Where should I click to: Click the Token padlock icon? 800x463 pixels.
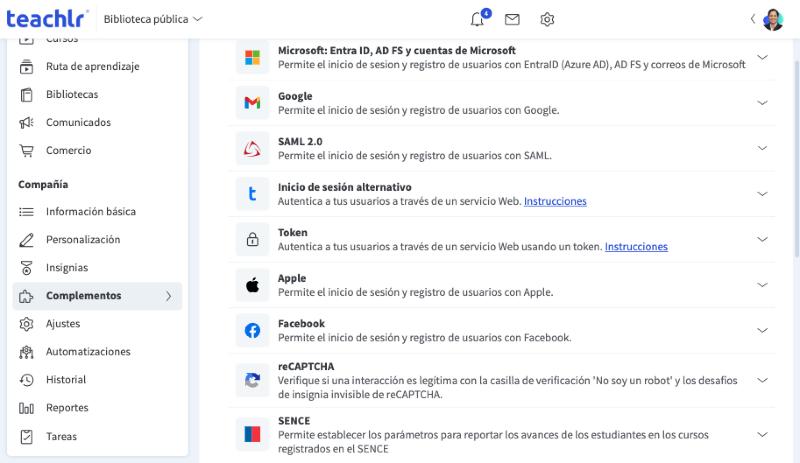point(252,239)
